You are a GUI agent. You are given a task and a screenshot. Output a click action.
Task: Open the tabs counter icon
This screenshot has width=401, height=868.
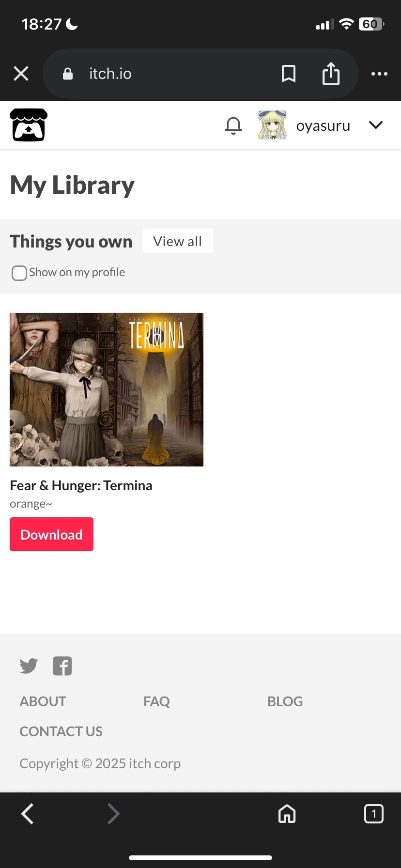pyautogui.click(x=373, y=814)
